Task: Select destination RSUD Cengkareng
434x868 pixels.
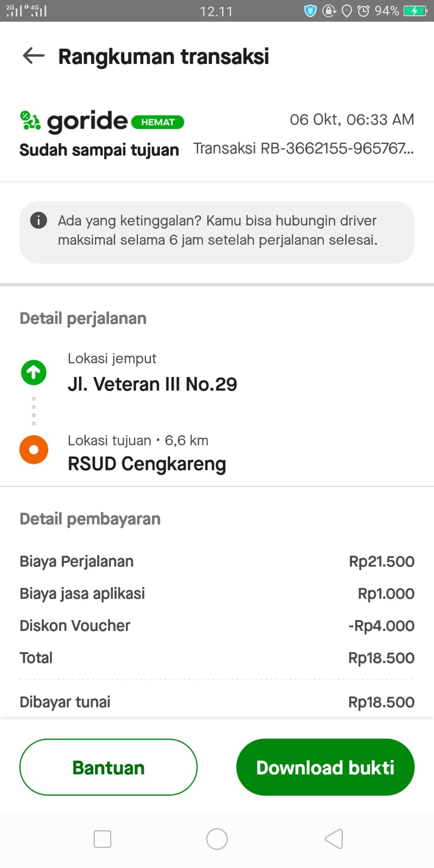Action: point(147,464)
